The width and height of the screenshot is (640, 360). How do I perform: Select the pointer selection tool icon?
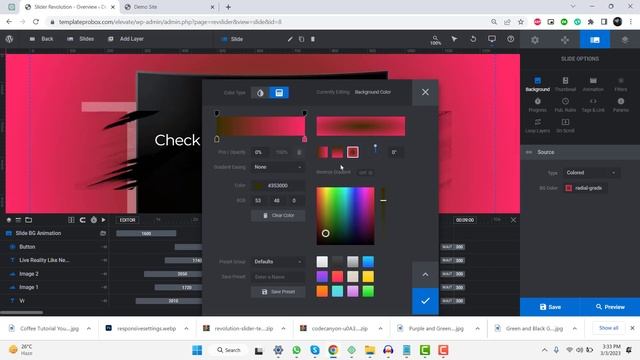click(x=454, y=39)
